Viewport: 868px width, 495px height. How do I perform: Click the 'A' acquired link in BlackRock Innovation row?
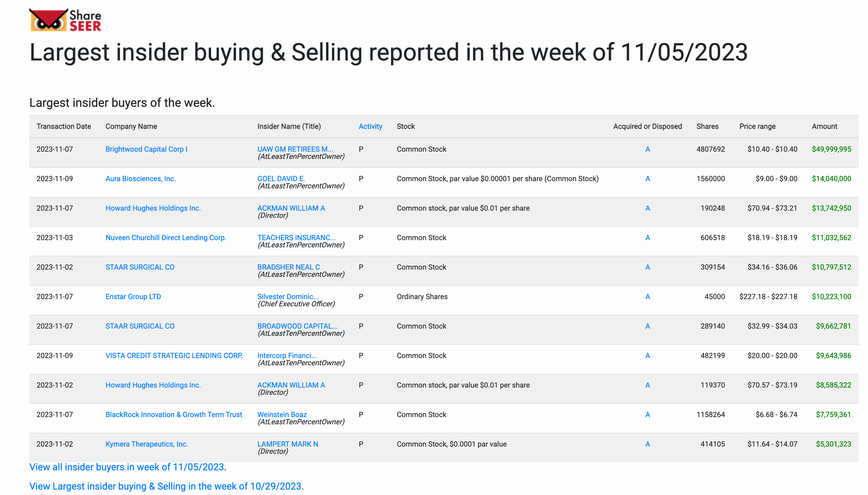click(x=647, y=415)
